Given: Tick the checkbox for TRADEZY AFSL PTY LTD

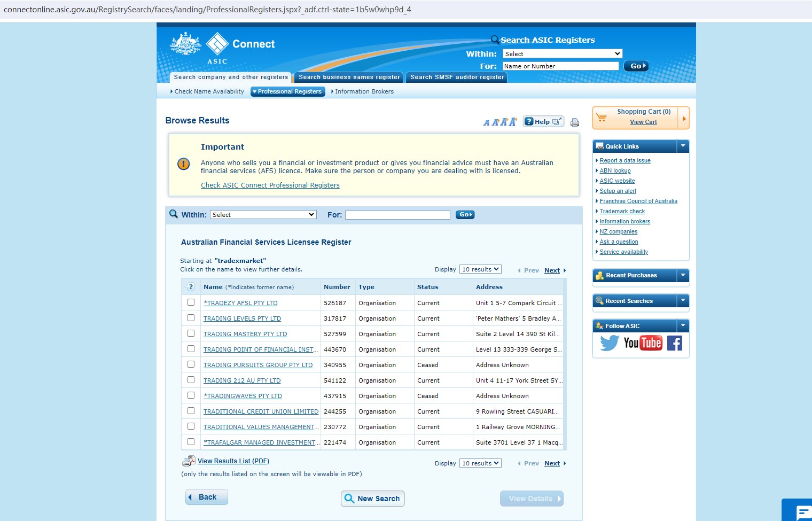Looking at the screenshot, I should point(191,302).
